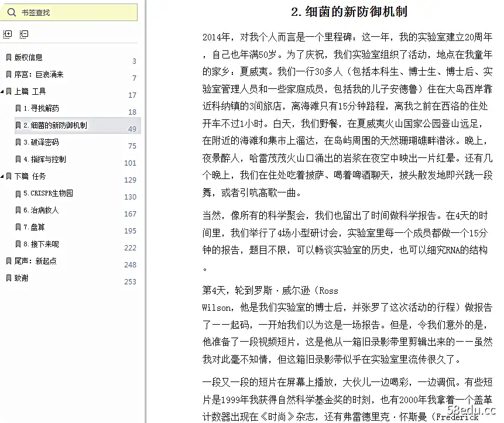This screenshot has height=423, width=504.
Task: Click page number 253 in bookmark list
Action: pos(130,282)
